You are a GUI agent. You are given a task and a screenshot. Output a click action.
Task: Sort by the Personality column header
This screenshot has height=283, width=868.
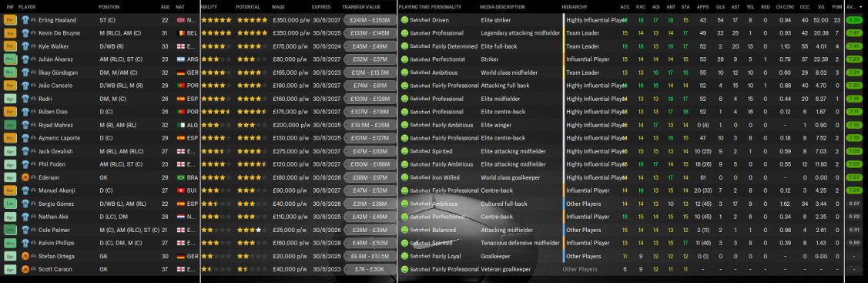tap(446, 7)
